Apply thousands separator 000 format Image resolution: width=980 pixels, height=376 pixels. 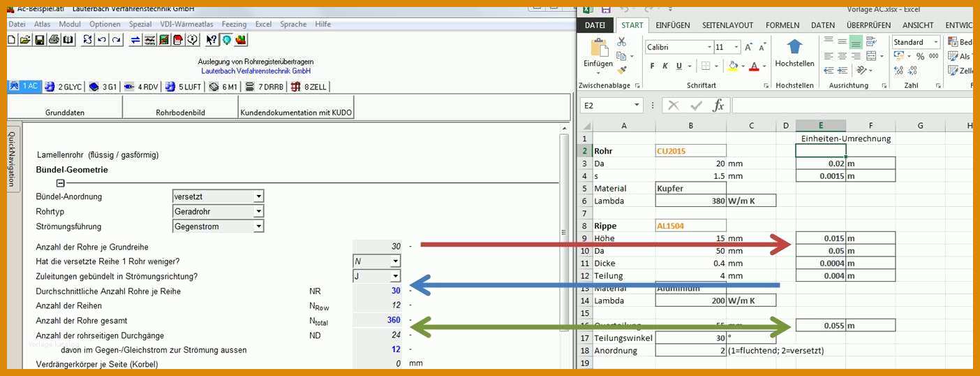pyautogui.click(x=934, y=57)
